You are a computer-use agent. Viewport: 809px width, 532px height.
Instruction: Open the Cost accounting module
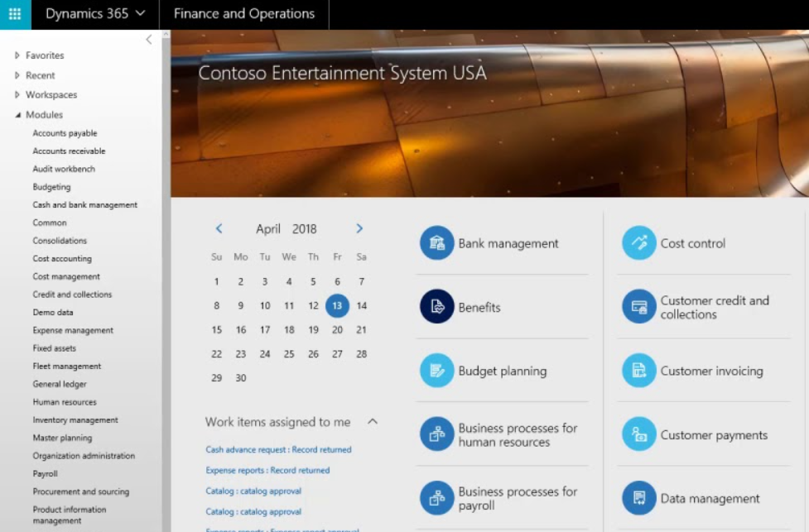coord(62,259)
